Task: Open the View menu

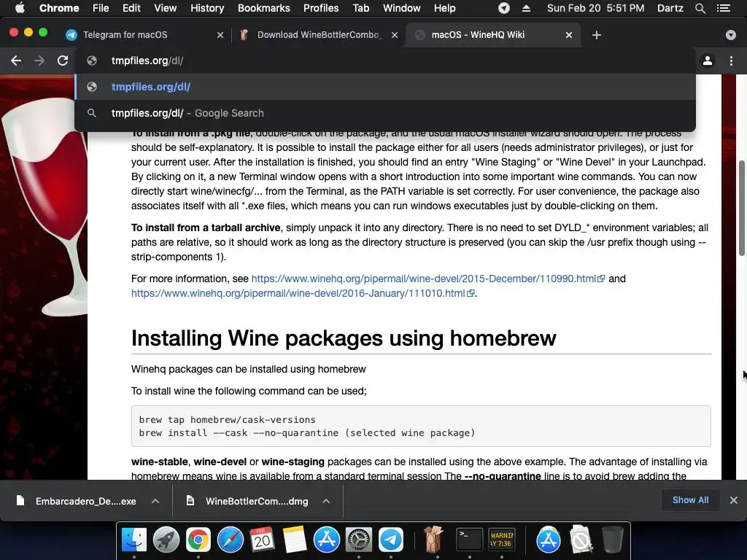Action: 166,8
